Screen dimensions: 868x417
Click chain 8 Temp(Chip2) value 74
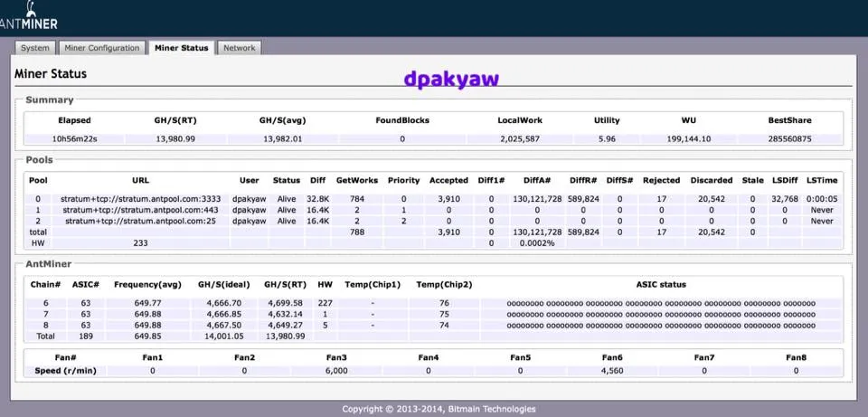coord(444,325)
